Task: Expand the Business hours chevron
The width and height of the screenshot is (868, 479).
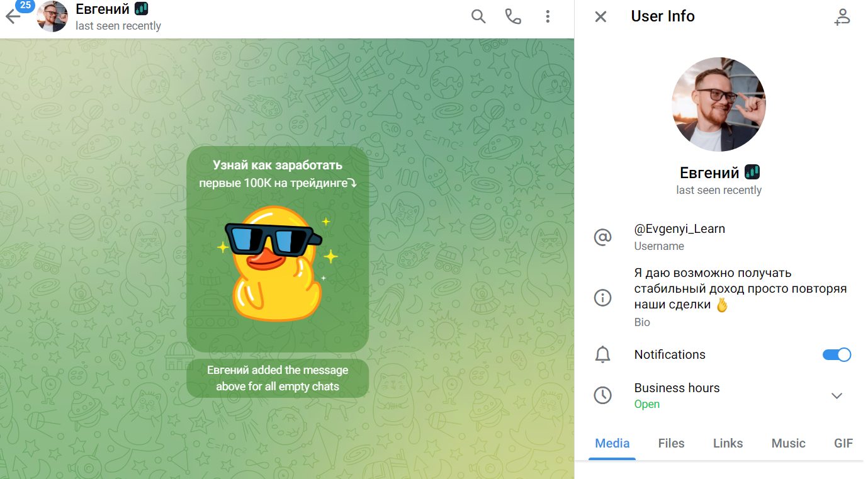Action: [837, 395]
